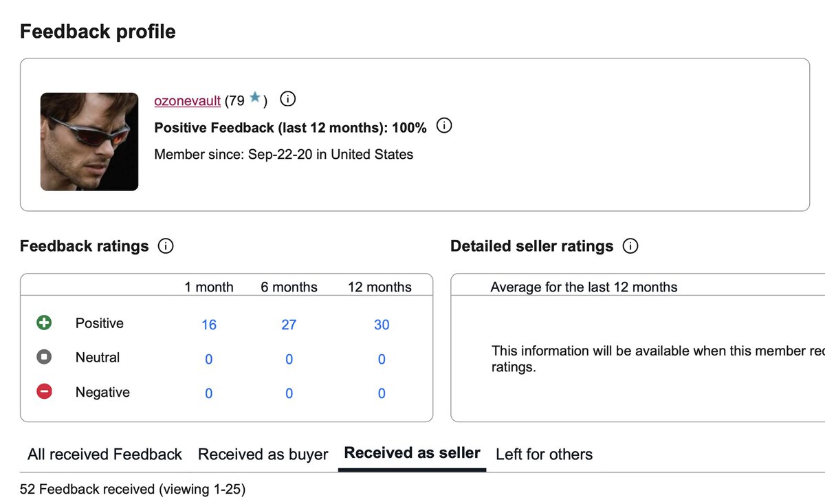The image size is (825, 504).
Task: Click the blue feedback star icon
Action: [x=255, y=98]
